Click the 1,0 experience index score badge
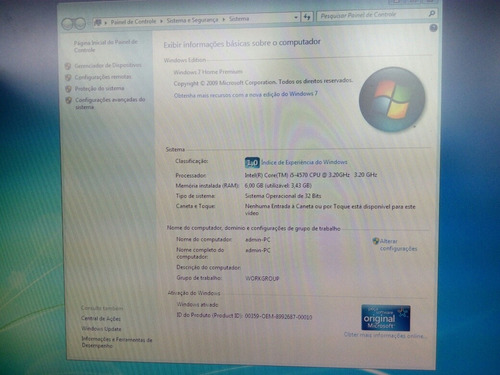The width and height of the screenshot is (500, 375). pyautogui.click(x=252, y=163)
